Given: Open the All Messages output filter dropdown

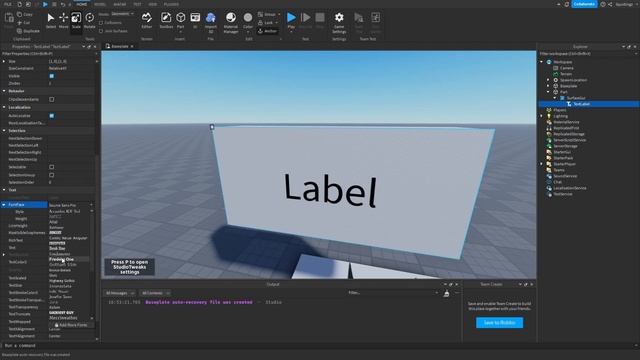Looking at the screenshot, I should (x=120, y=293).
